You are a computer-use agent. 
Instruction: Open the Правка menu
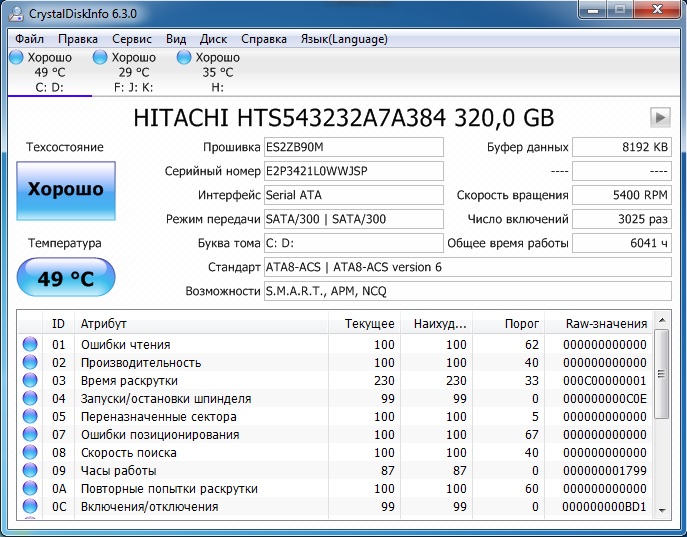[x=78, y=39]
